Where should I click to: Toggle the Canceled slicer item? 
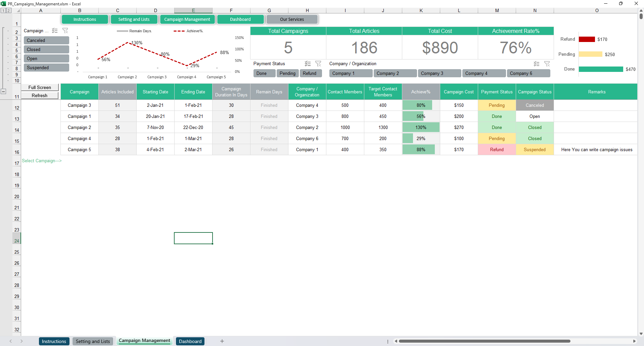tap(46, 40)
